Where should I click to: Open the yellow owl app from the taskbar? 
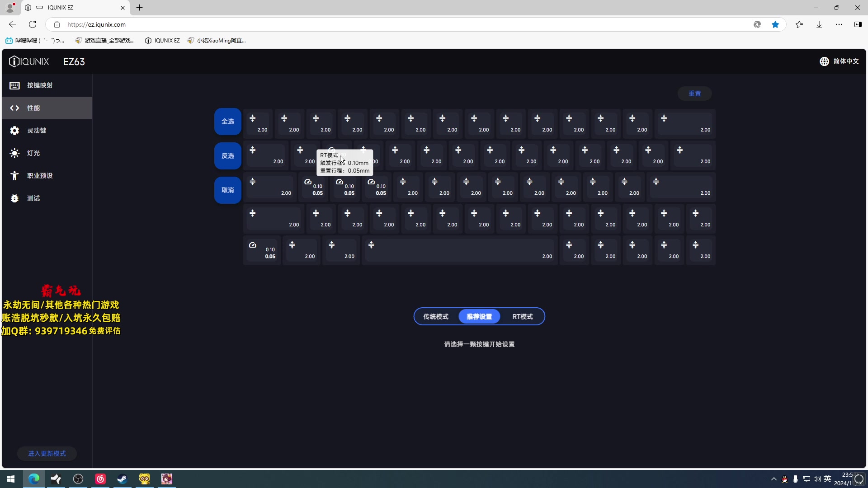click(145, 479)
